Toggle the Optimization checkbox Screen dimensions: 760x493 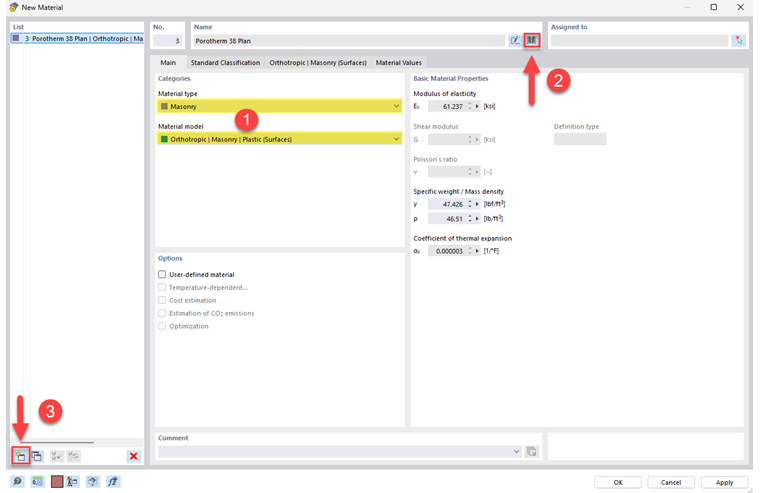(162, 326)
